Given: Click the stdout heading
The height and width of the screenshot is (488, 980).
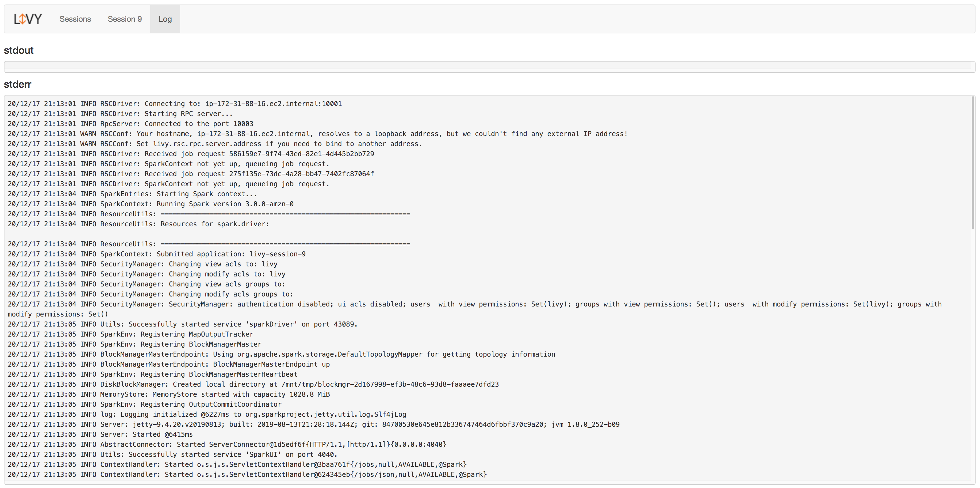Looking at the screenshot, I should coord(19,50).
